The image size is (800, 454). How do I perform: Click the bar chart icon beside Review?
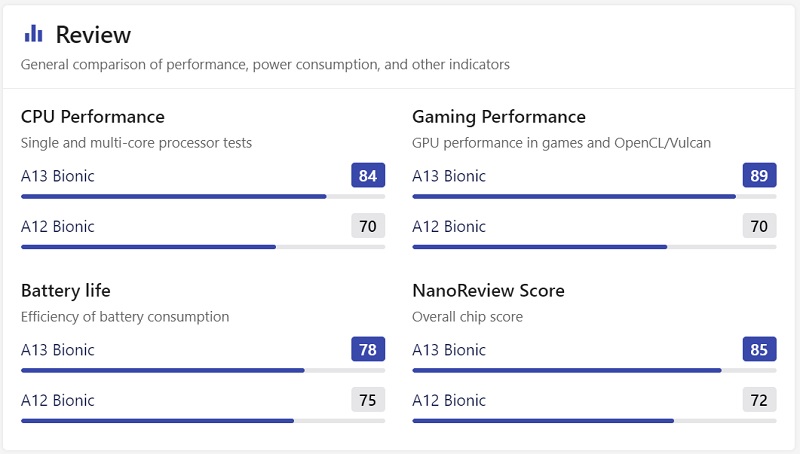(x=34, y=34)
